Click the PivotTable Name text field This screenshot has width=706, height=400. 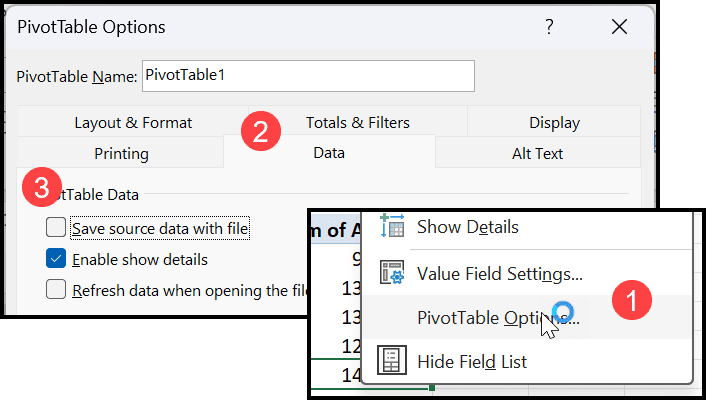tap(308, 76)
